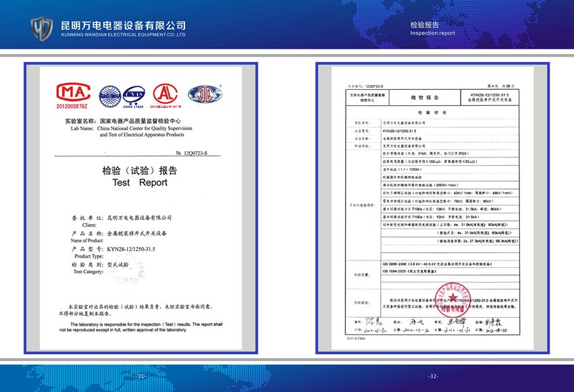Click page number 32 in footer
The height and width of the screenshot is (392, 574).
tap(433, 376)
